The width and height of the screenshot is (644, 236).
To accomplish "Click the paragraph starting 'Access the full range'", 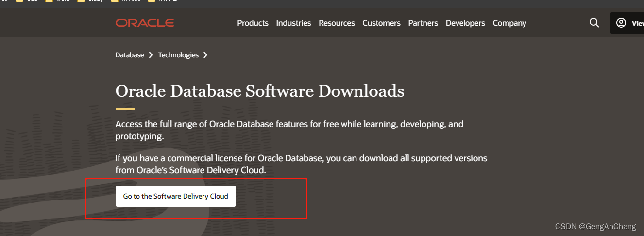I will [289, 130].
